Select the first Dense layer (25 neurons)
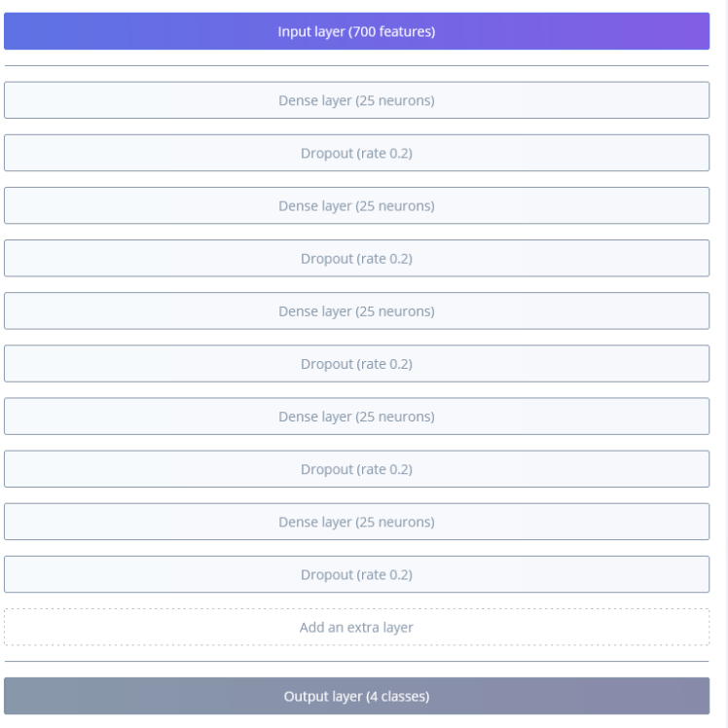Viewport: 728px width, 728px height. pyautogui.click(x=356, y=100)
